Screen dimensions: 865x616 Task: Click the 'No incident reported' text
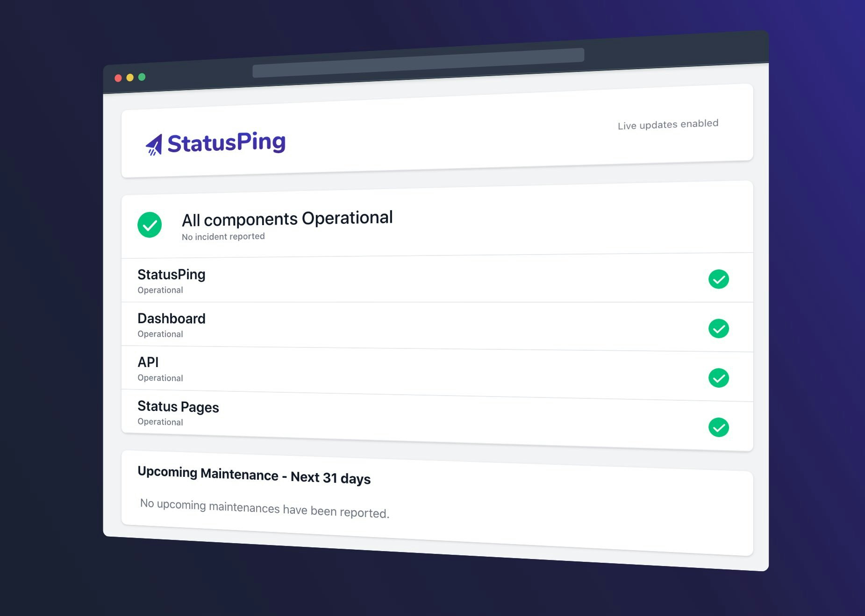(x=223, y=236)
